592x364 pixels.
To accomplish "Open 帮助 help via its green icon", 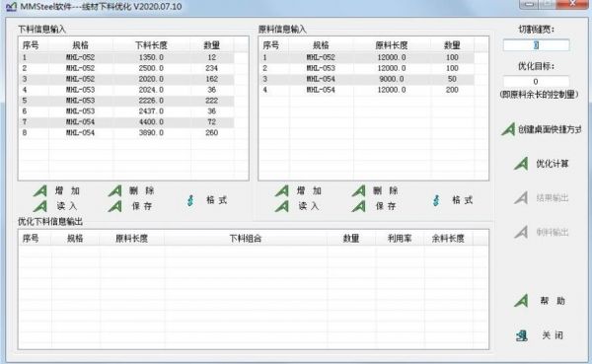I will point(521,301).
